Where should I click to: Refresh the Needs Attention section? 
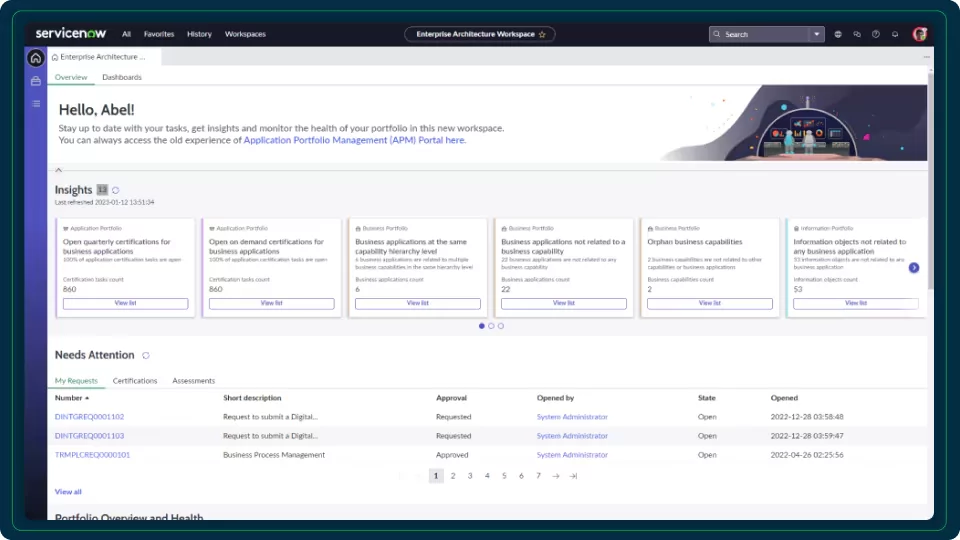click(145, 355)
